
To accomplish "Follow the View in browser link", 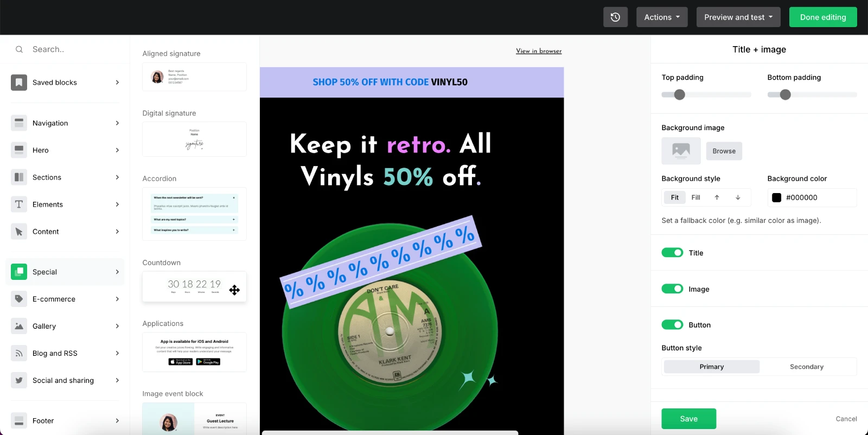I will pos(539,51).
